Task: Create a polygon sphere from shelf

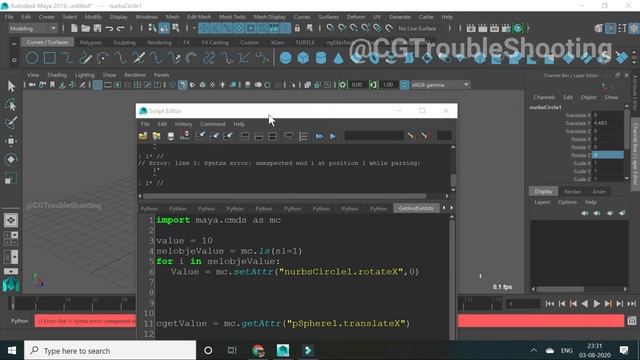Action: point(286,58)
